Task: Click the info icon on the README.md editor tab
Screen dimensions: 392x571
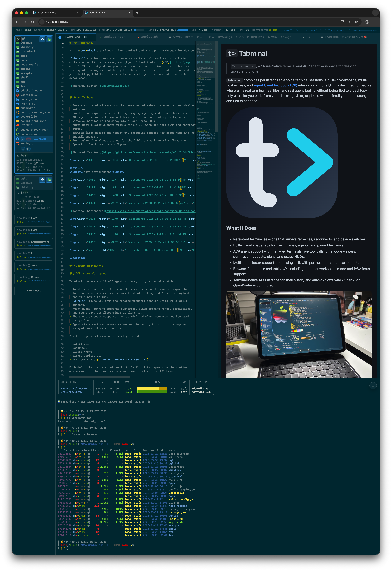Action: pyautogui.click(x=60, y=37)
